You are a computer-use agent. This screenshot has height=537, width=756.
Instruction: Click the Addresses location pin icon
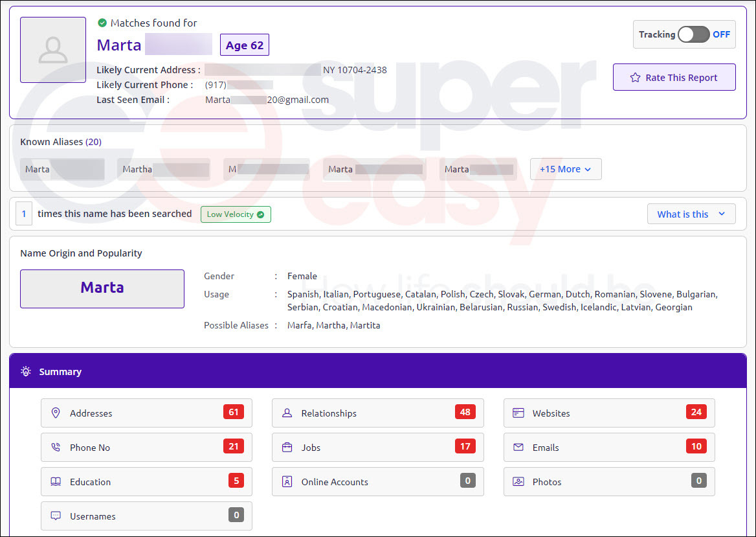(x=56, y=413)
